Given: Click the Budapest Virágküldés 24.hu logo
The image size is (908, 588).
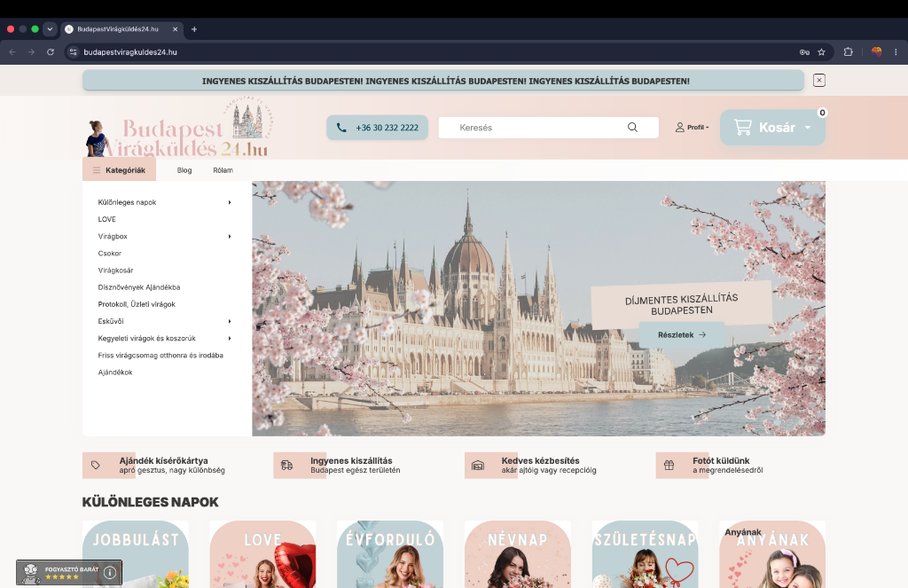Looking at the screenshot, I should click(x=179, y=129).
